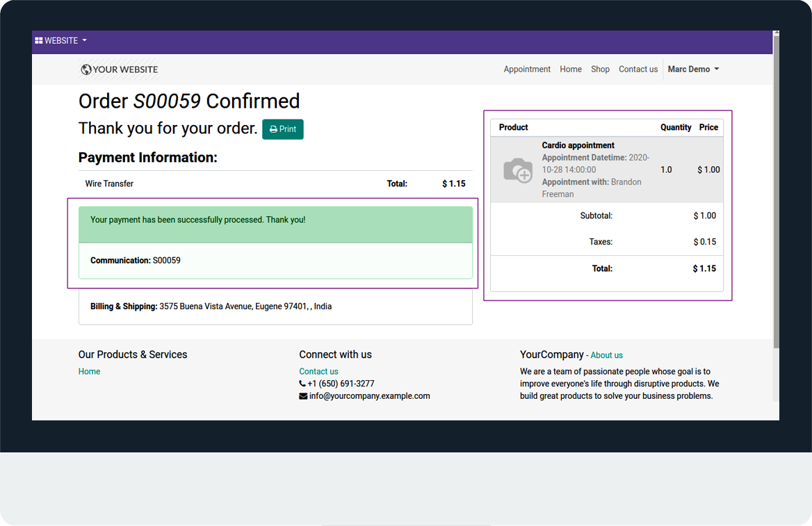The height and width of the screenshot is (526, 812).
Task: Open the Appointment menu item
Action: [527, 69]
